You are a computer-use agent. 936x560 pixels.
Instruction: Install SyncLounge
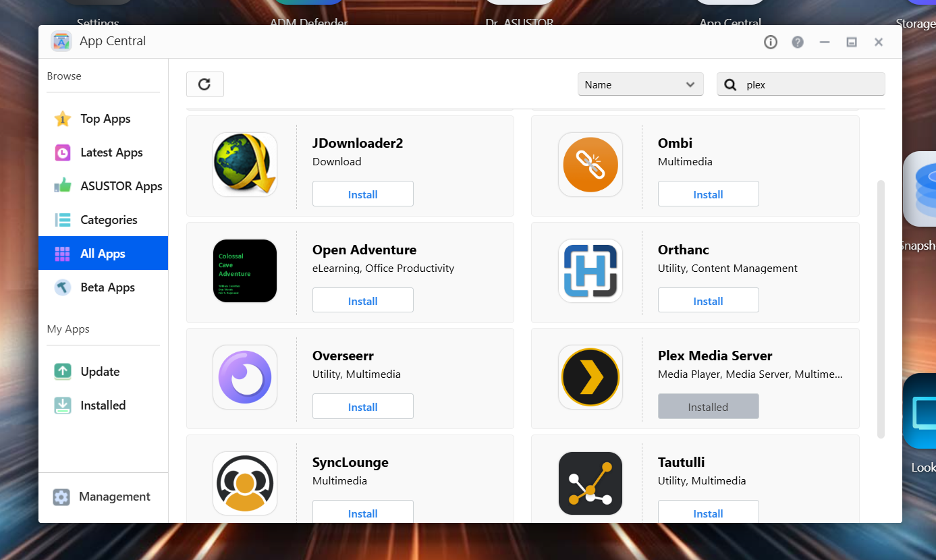click(x=363, y=513)
